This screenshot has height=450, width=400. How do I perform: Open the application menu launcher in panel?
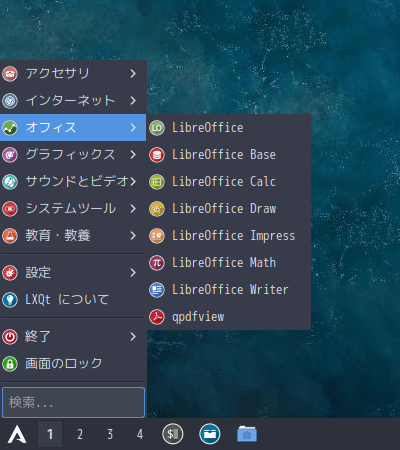click(x=17, y=434)
